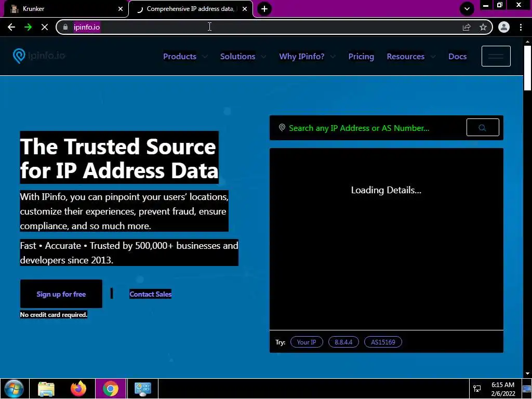Image resolution: width=532 pixels, height=399 pixels.
Task: Click the No credit card required text
Action: [54, 314]
